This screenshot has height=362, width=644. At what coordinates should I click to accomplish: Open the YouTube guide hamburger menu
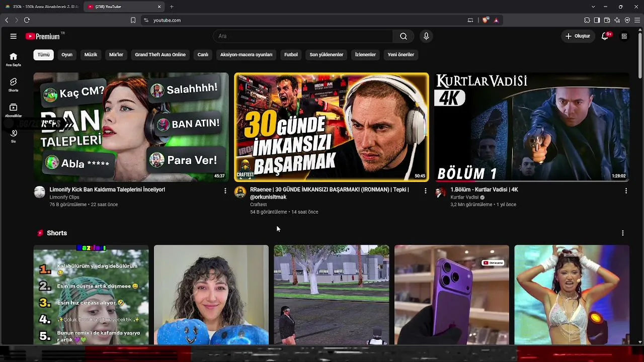pos(14,36)
